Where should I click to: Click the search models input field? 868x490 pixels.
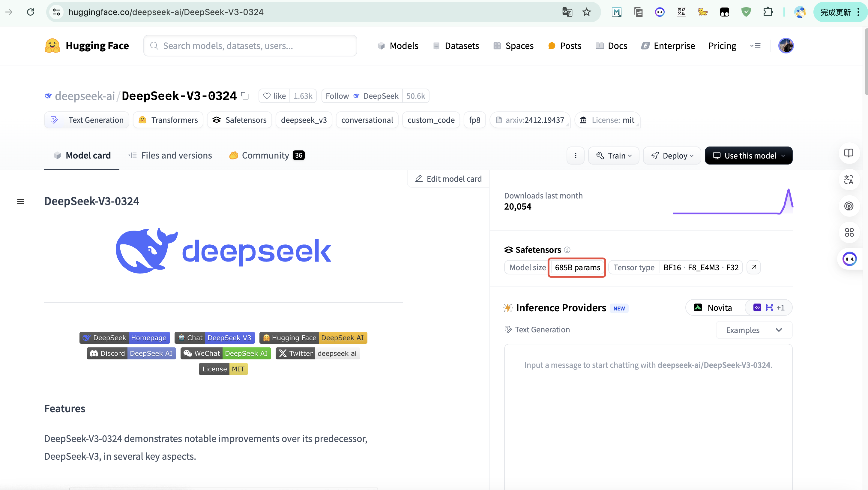point(250,46)
